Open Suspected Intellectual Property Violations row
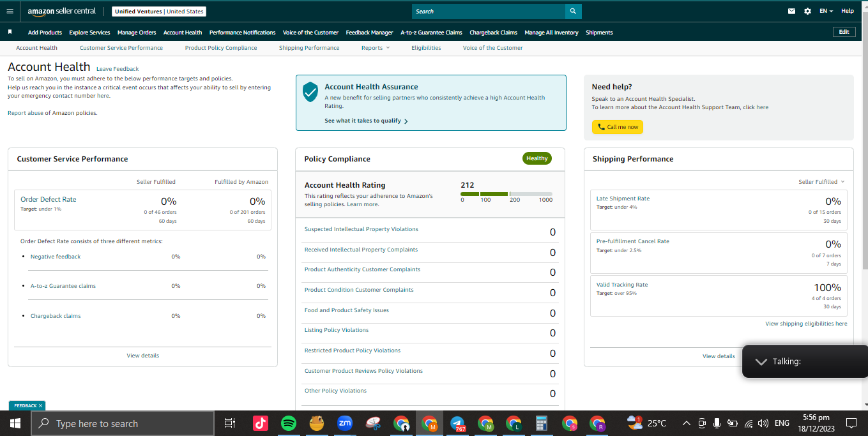Image resolution: width=868 pixels, height=436 pixels. tap(430, 232)
